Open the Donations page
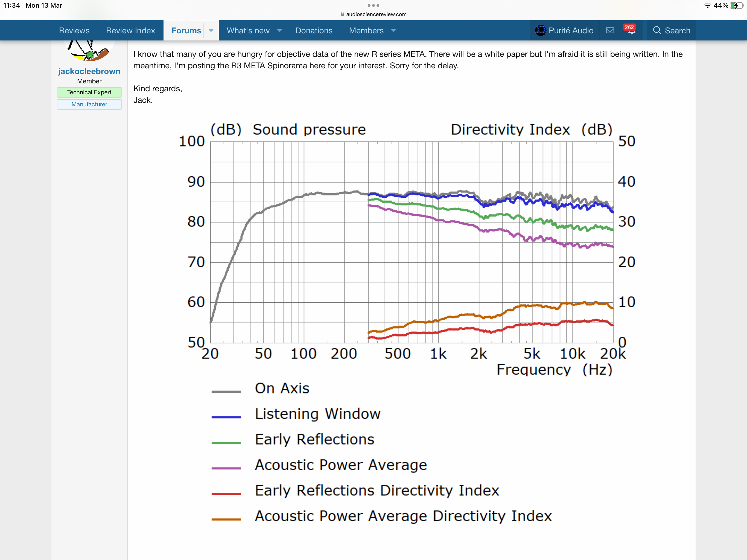 (x=314, y=30)
